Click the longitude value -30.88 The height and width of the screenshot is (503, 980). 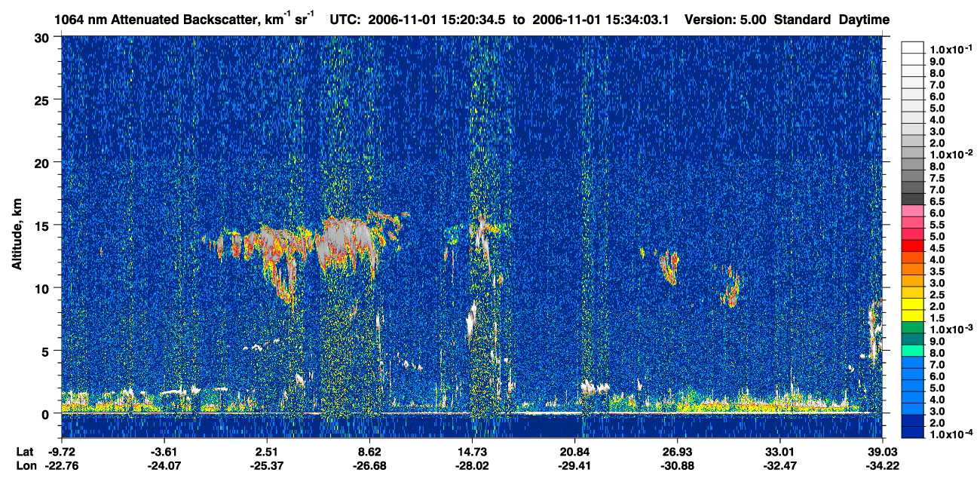coord(677,465)
